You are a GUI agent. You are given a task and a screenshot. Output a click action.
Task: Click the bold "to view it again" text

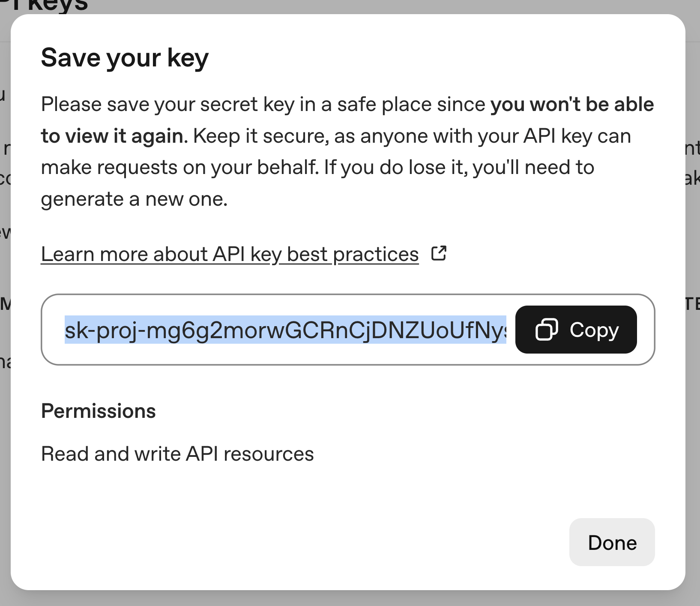click(112, 136)
